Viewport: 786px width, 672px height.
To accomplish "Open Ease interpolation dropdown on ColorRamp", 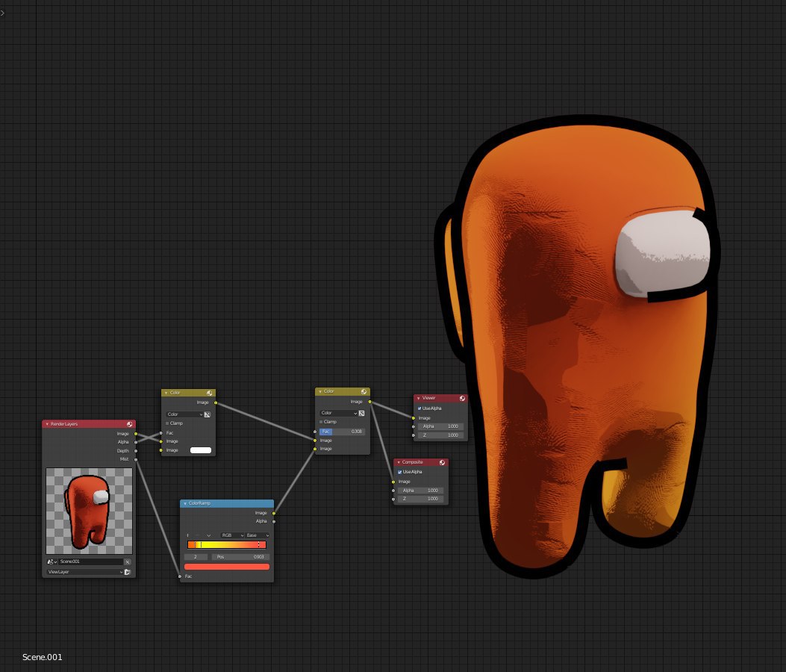I will click(x=258, y=535).
